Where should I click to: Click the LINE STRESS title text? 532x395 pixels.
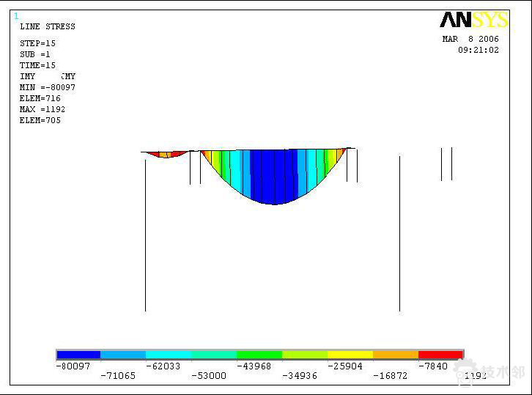(x=48, y=26)
